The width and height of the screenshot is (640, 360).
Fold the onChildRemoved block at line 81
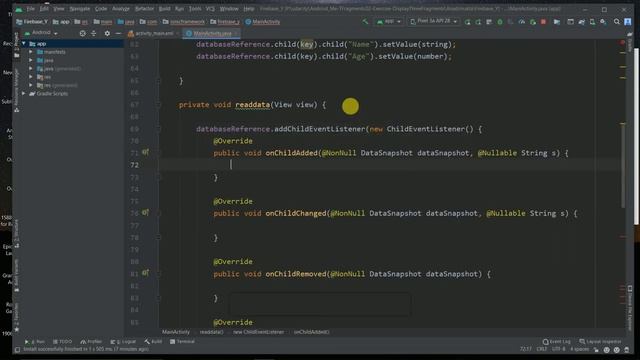159,274
